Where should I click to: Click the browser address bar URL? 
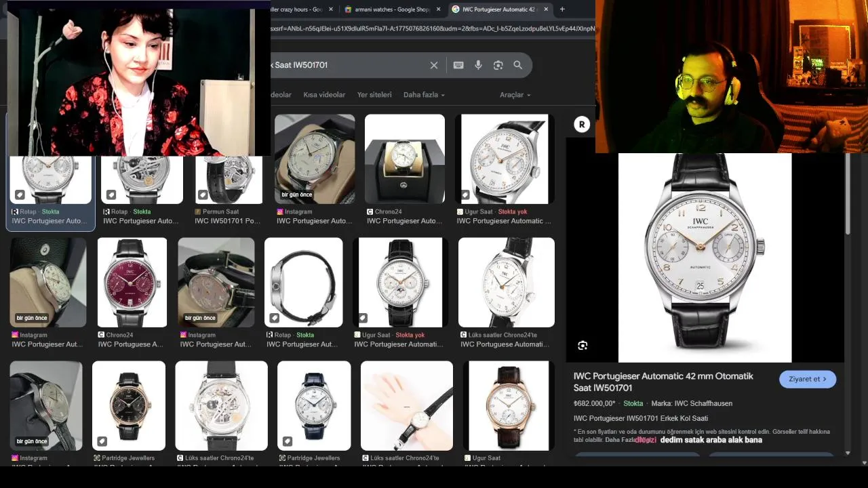tap(433, 28)
